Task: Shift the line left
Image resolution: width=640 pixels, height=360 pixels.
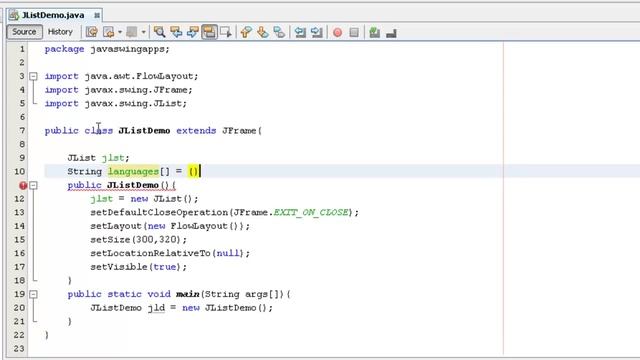Action: [x=300, y=32]
